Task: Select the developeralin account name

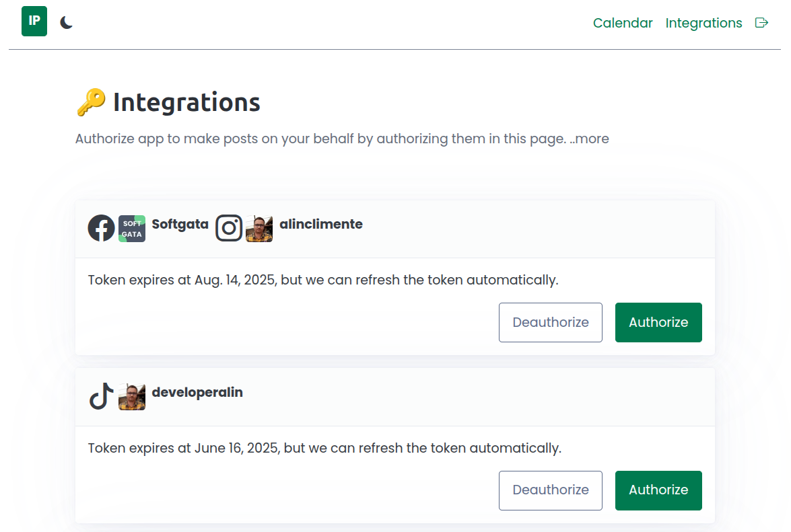Action: 197,393
